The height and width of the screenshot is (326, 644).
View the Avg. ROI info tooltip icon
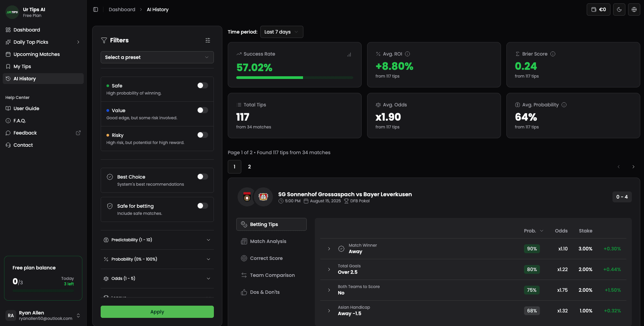(407, 54)
